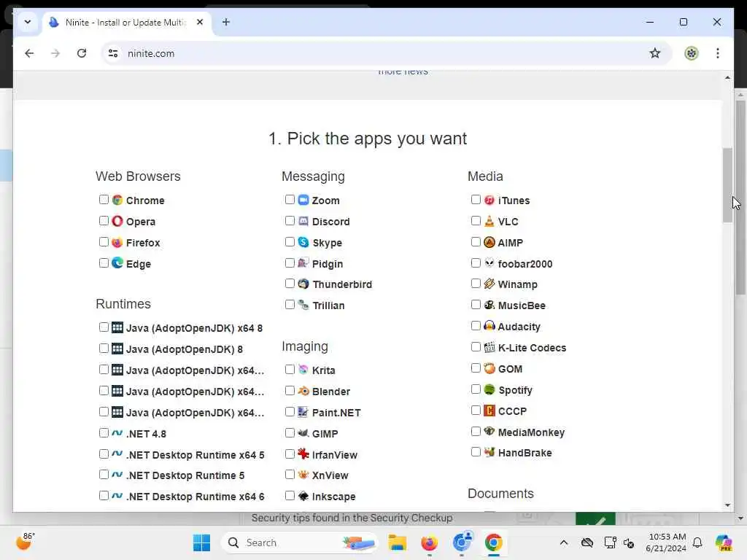The image size is (747, 560).
Task: Check the K-Lite Codecs checkbox
Action: 476,346
